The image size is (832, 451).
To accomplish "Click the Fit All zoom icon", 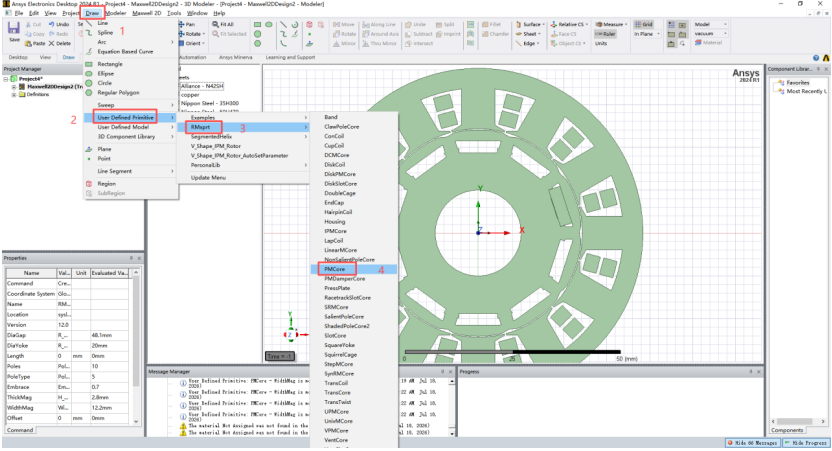I will 215,24.
